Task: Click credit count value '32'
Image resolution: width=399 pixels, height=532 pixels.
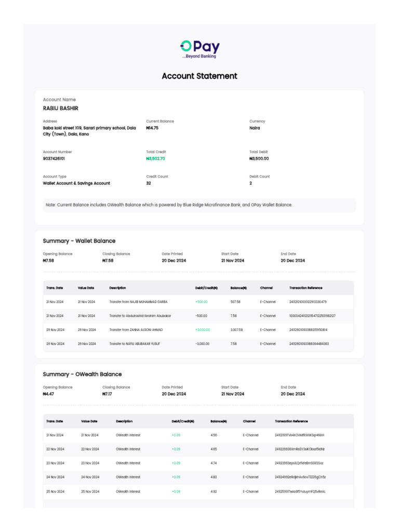Action: click(148, 183)
